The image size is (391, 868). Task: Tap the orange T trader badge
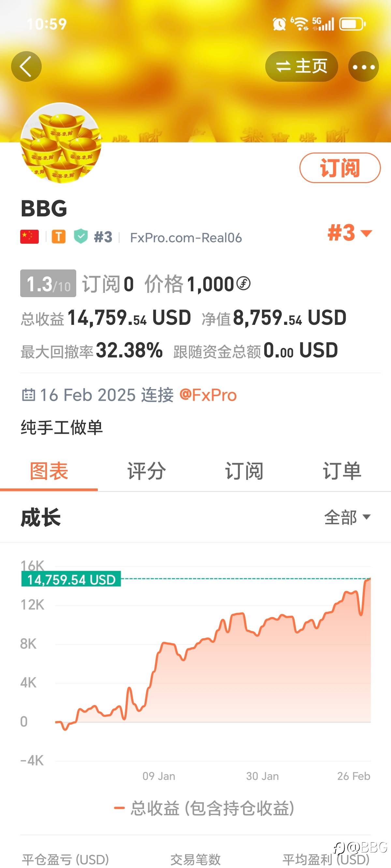pos(58,237)
